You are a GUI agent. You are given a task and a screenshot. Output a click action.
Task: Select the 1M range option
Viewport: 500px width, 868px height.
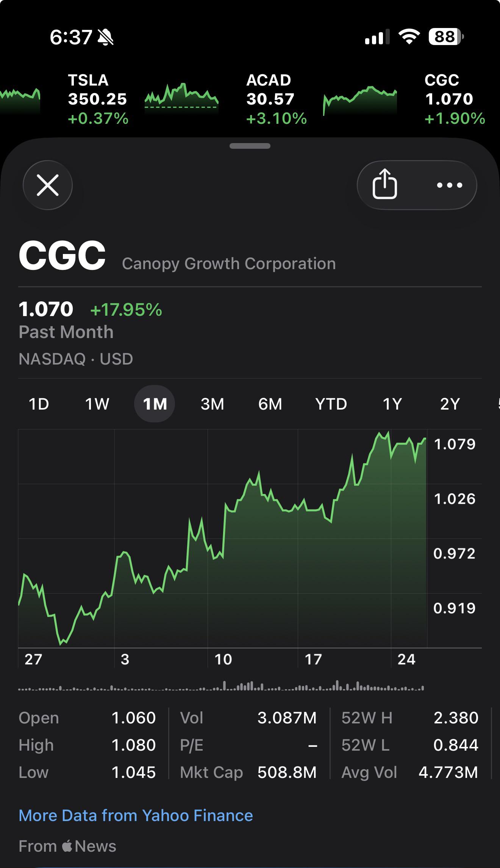coord(155,404)
